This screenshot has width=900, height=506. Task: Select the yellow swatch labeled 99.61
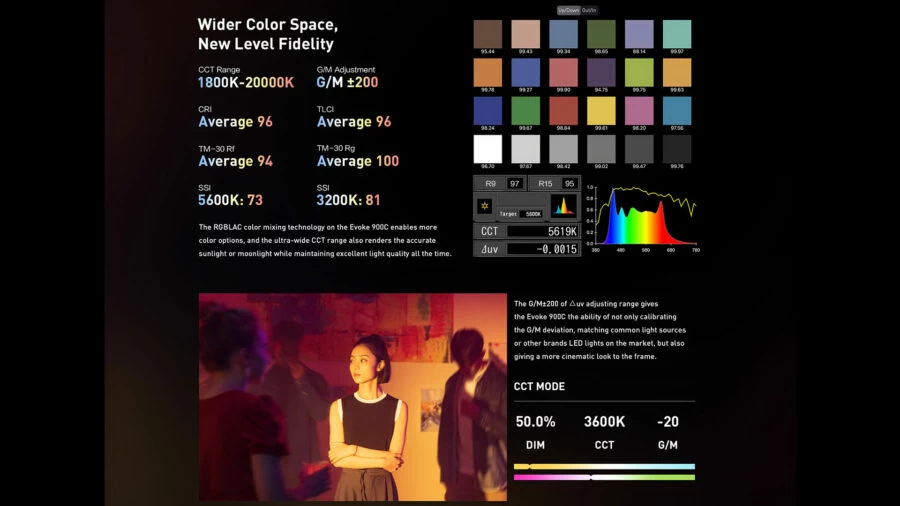(601, 110)
